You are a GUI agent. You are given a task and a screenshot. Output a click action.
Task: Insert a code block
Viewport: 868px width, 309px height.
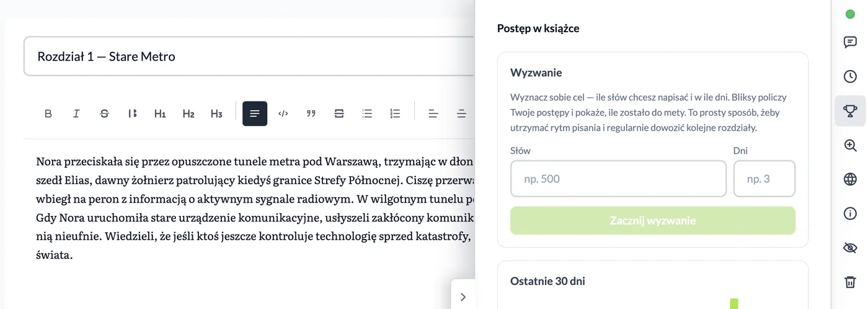point(283,113)
